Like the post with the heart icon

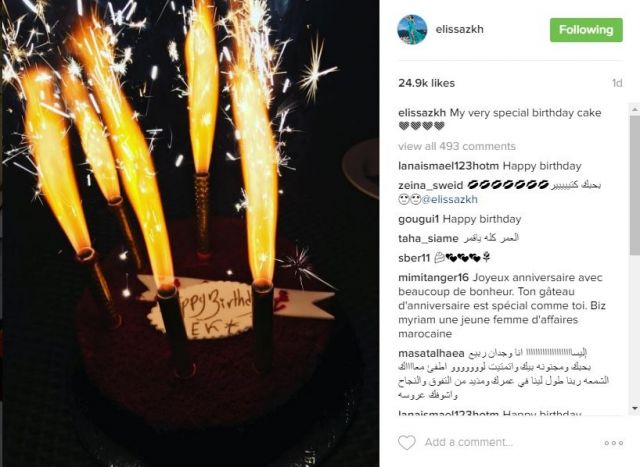coord(407,443)
